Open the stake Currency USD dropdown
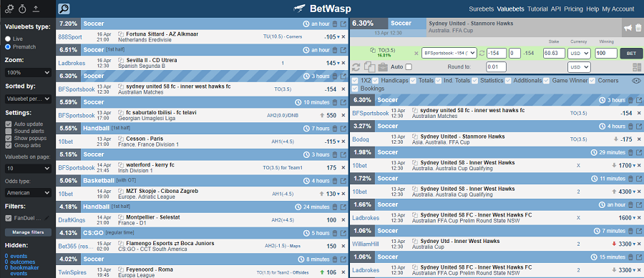 [x=579, y=54]
